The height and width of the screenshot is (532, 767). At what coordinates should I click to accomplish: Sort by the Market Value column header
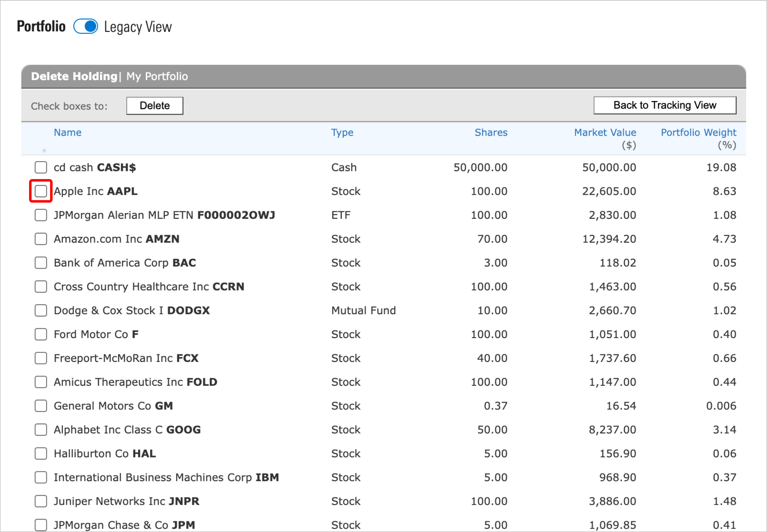605,132
